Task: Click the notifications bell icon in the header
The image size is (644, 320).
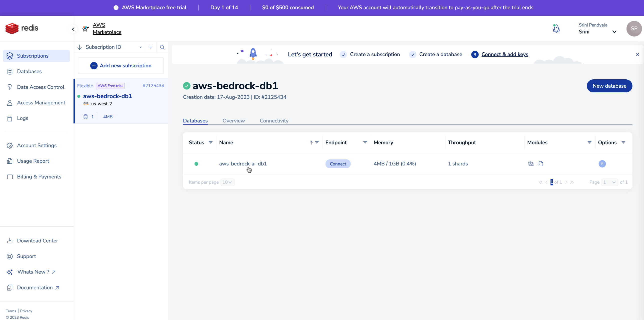Action: point(556,28)
